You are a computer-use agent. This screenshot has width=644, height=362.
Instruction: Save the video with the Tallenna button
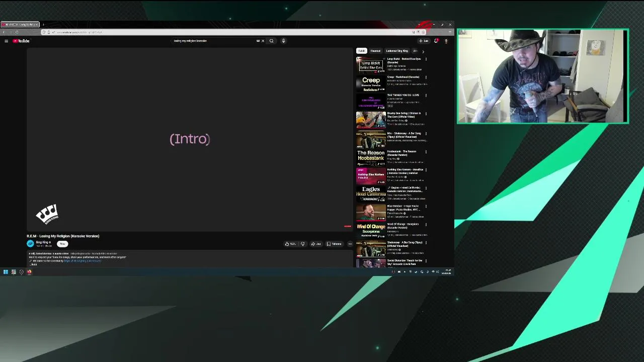[334, 244]
